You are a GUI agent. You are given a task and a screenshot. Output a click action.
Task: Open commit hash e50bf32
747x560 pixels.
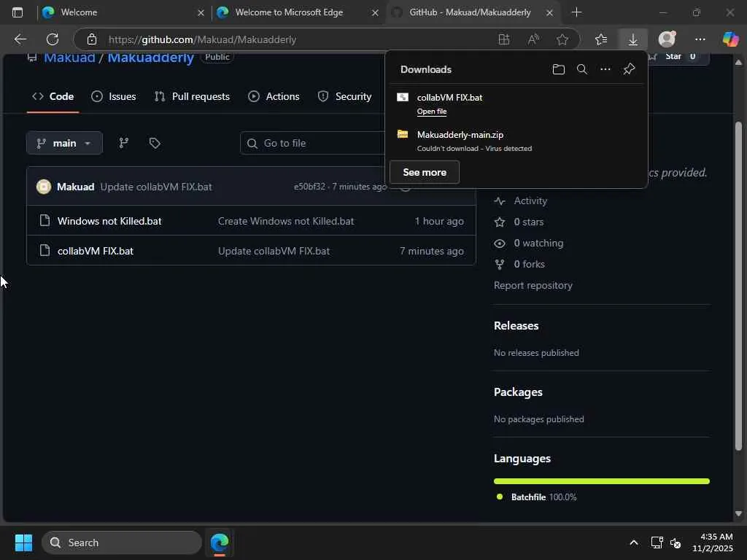[309, 187]
